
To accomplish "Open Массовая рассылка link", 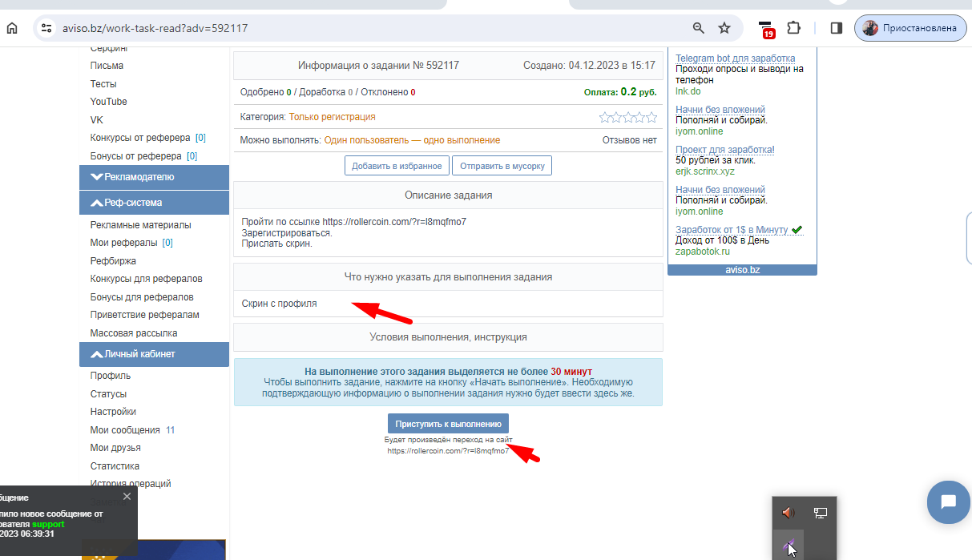I will tap(134, 333).
